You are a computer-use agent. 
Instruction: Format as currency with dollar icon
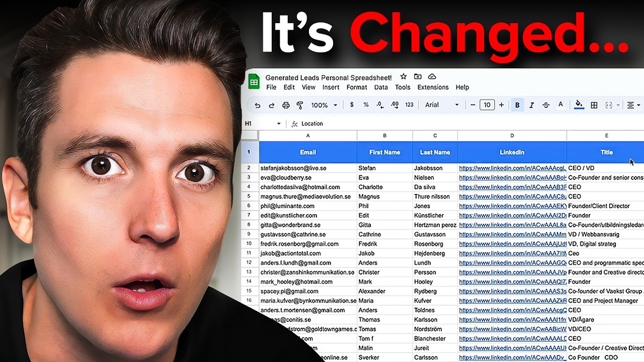[x=352, y=105]
